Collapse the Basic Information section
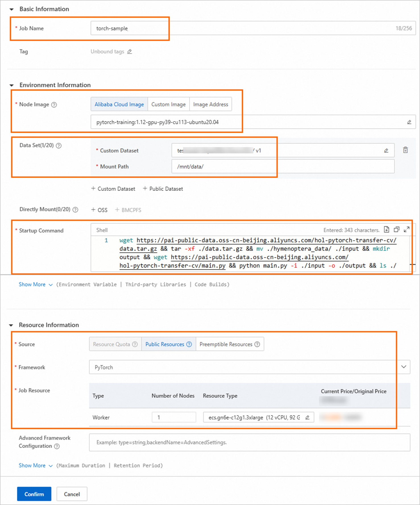Screen dimensions: 420x505 (x=12, y=9)
